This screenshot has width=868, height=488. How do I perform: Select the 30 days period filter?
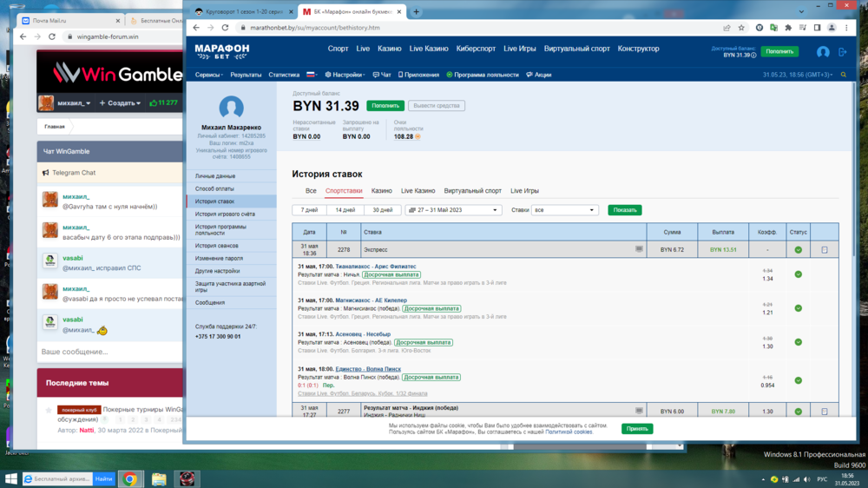382,210
